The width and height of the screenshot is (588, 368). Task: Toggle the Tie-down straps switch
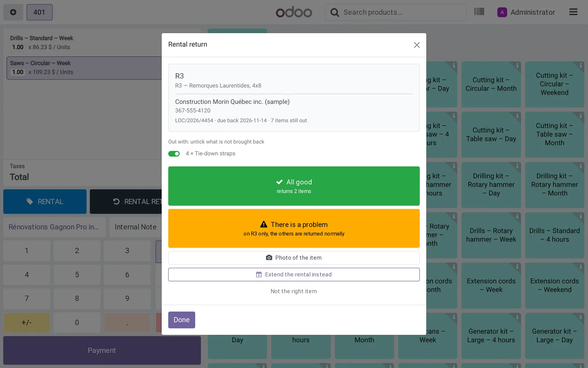[174, 154]
